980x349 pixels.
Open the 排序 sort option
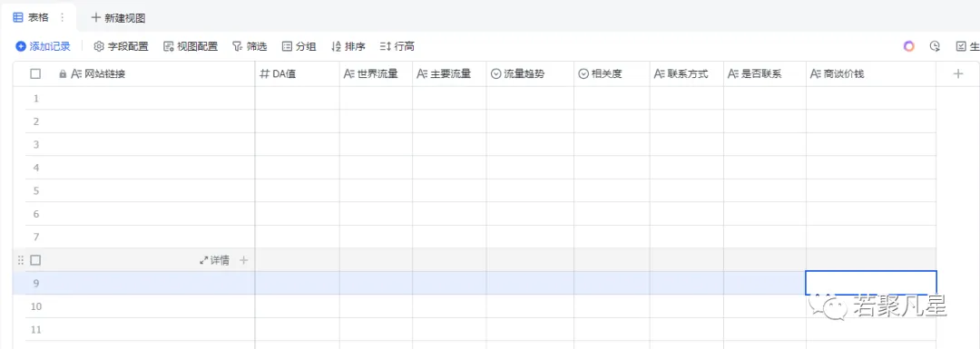click(x=348, y=46)
